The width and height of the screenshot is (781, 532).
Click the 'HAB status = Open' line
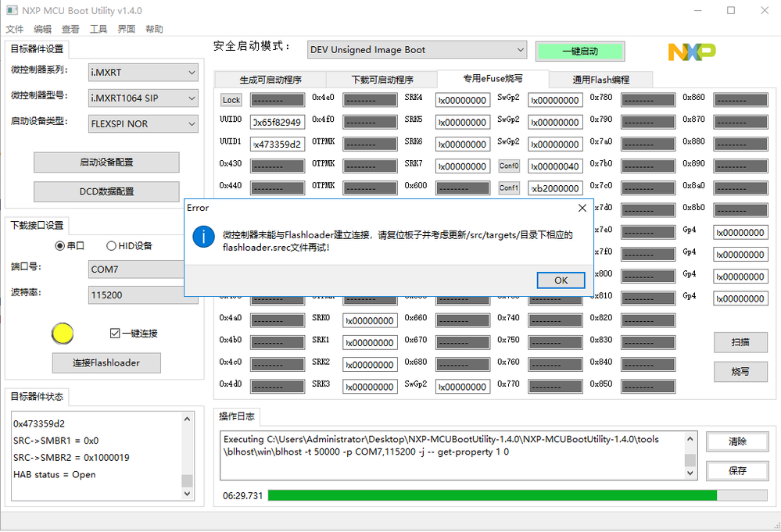[54, 475]
